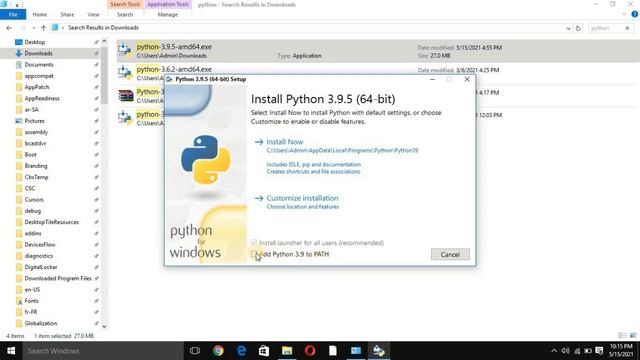
Task: Select Branding folder in sidebar
Action: coord(36,166)
